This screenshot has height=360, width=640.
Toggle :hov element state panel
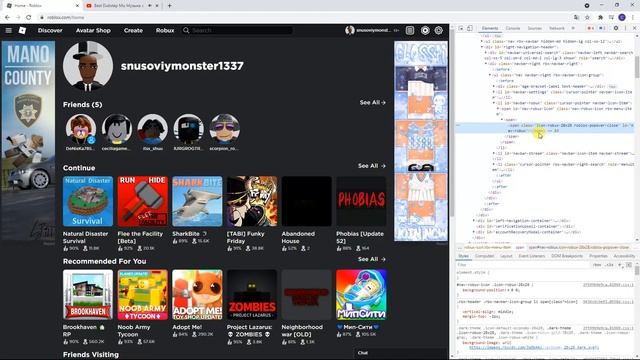597,265
